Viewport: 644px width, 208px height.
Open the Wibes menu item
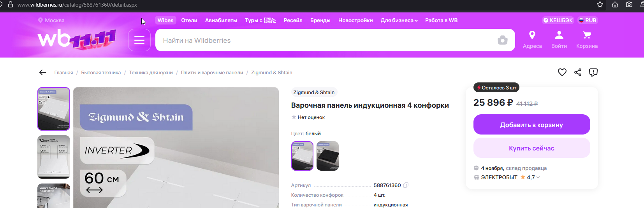[165, 20]
